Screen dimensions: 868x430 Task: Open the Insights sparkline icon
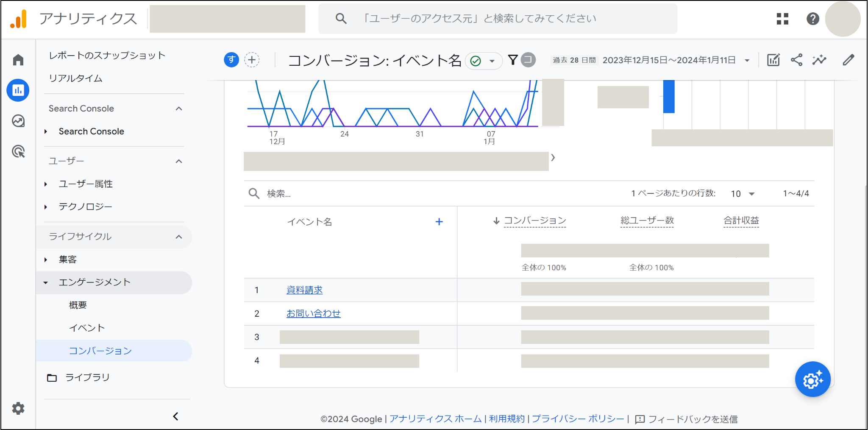(x=819, y=60)
